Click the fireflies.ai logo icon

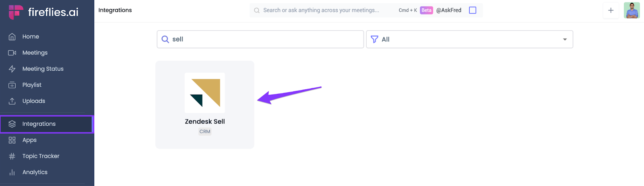(x=16, y=12)
